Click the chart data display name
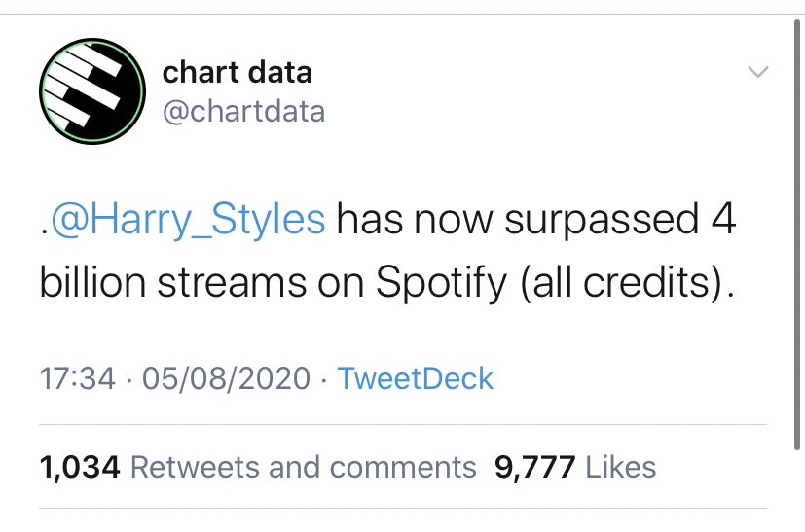 coord(238,72)
